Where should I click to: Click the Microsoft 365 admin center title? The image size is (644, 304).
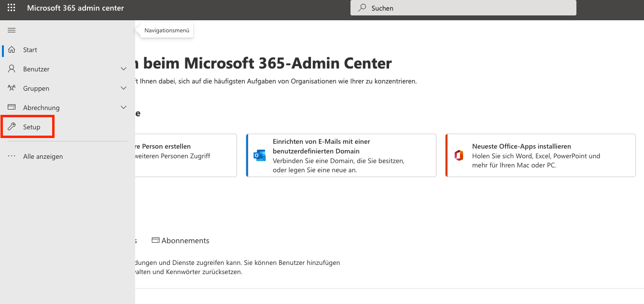click(75, 8)
